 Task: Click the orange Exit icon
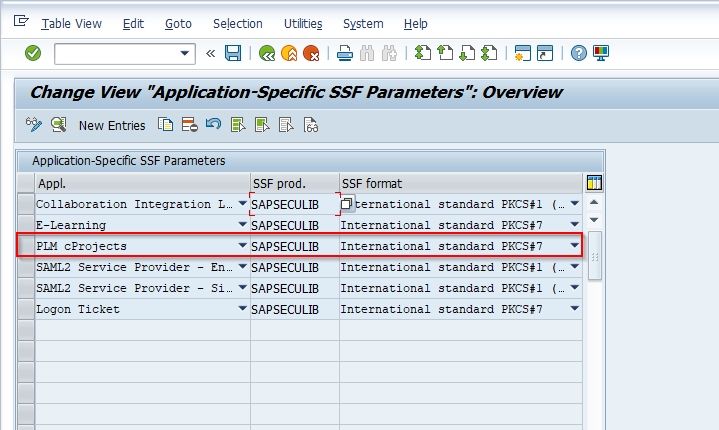289,53
